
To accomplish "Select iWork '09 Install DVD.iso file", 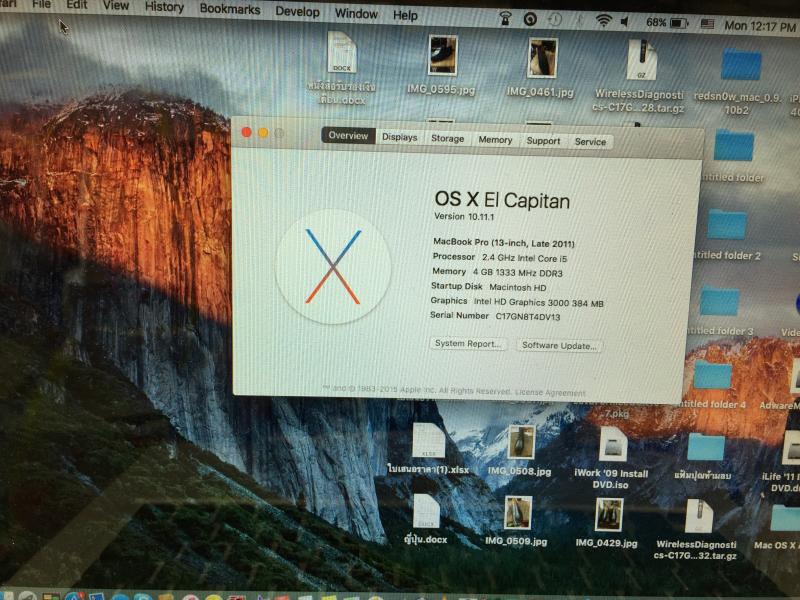I will click(613, 444).
